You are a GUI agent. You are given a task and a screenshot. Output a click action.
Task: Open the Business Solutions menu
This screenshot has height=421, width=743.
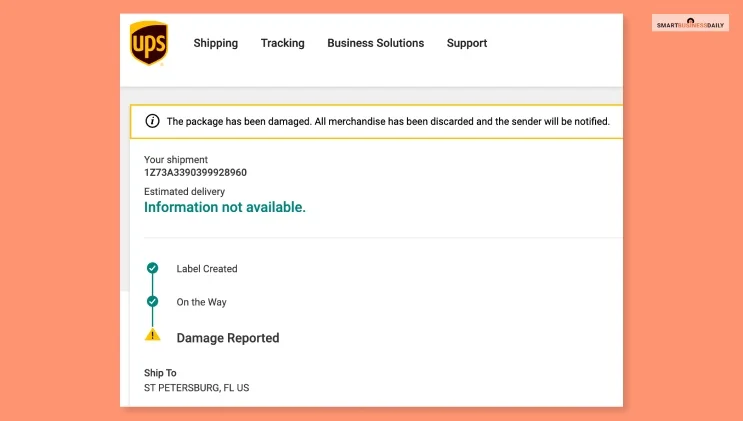[375, 43]
